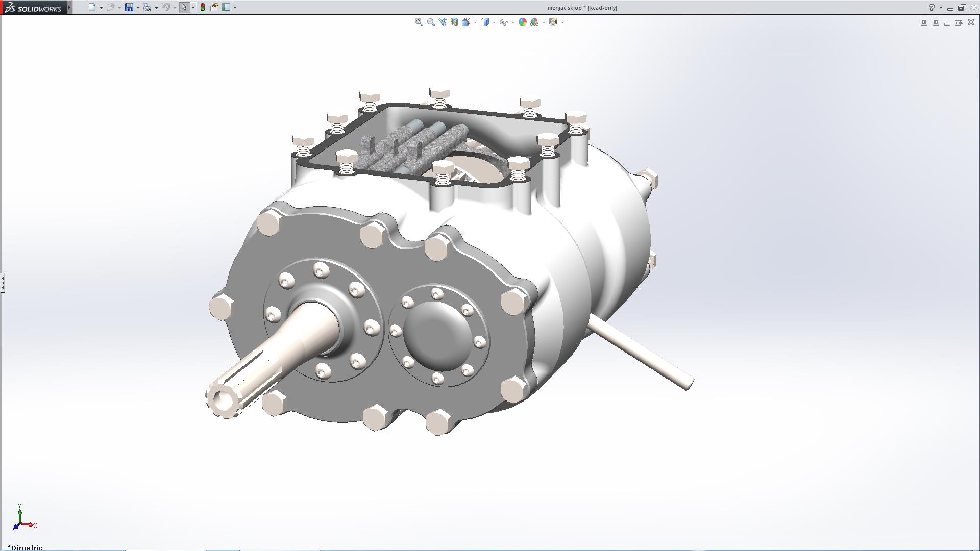The image size is (980, 551).
Task: Toggle the Hide/Show Items glasses icon
Action: pyautogui.click(x=503, y=22)
